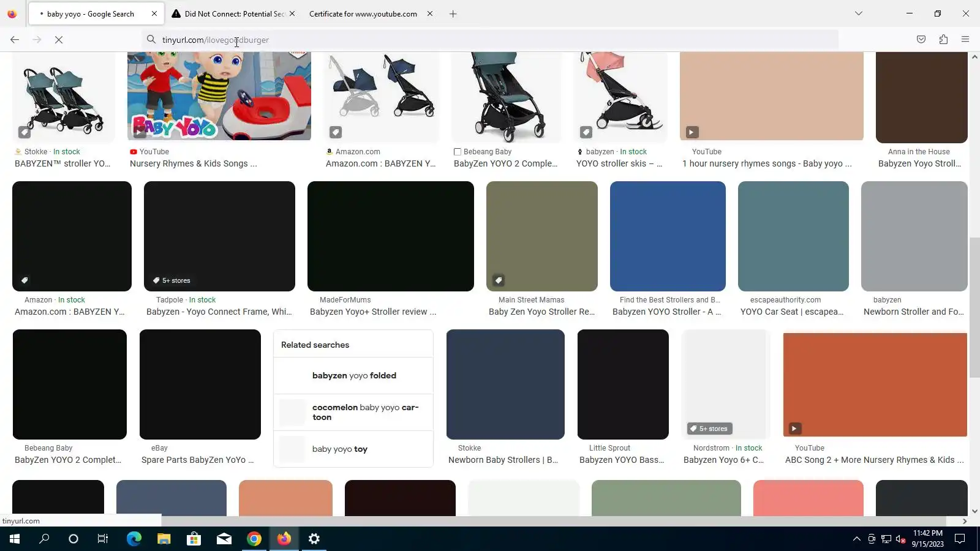Save page to Pocket
Image resolution: width=980 pixels, height=551 pixels.
point(921,40)
